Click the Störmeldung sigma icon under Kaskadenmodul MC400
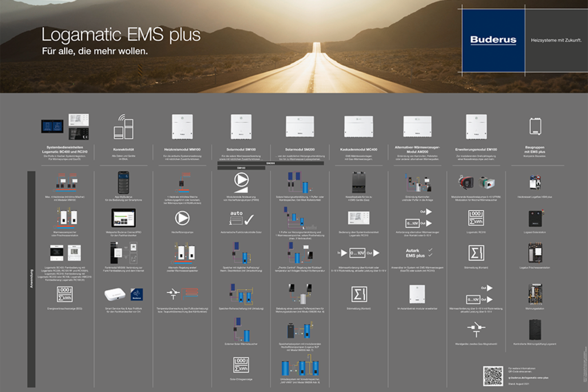Viewport: 588px width, 392px height. click(x=359, y=294)
